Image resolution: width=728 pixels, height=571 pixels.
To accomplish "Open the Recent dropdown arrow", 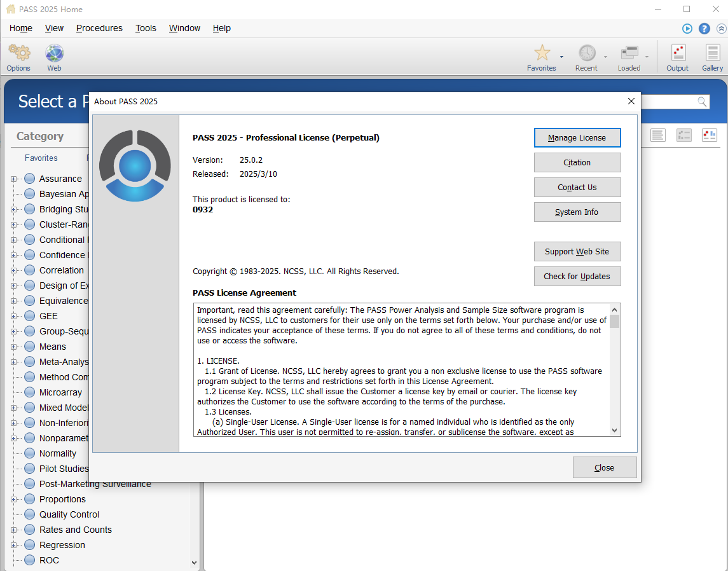I will (605, 57).
